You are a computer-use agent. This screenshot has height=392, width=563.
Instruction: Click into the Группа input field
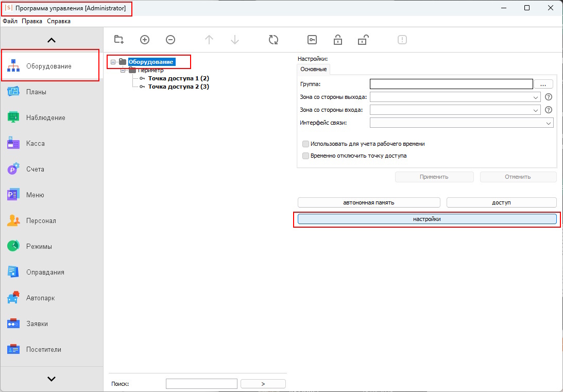[x=451, y=84]
